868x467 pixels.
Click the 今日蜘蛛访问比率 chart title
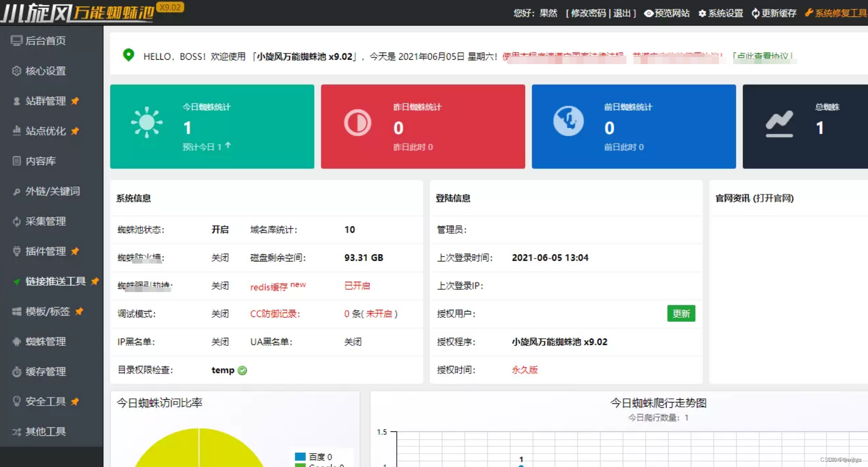[159, 403]
